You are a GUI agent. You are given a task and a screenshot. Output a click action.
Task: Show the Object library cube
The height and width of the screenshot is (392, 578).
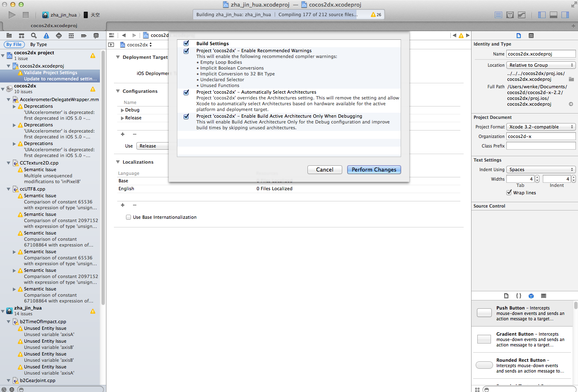coord(531,296)
